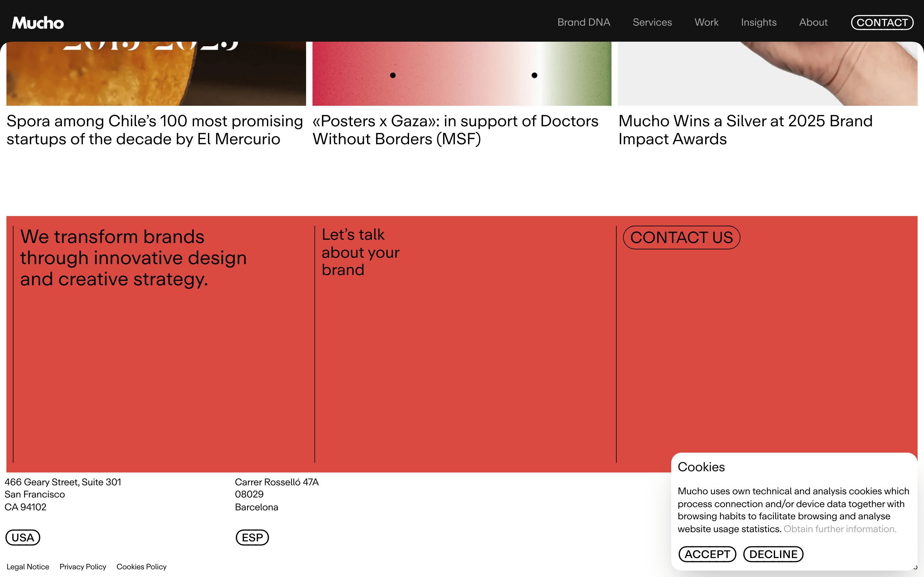This screenshot has width=924, height=577.
Task: Select the USA office pill
Action: 23,537
